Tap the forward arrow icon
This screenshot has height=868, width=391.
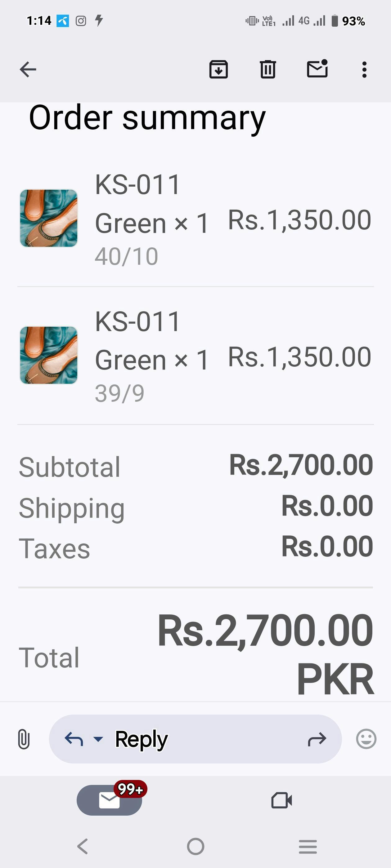pyautogui.click(x=317, y=739)
